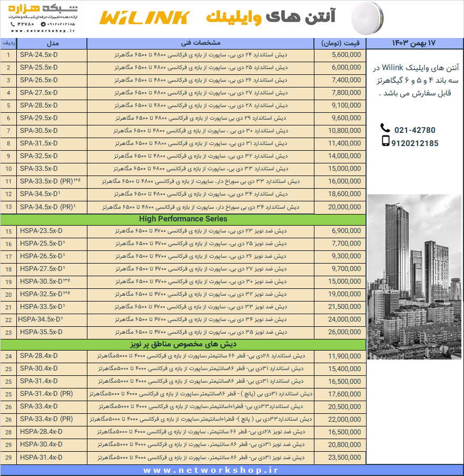Open the grayscale skyscraper photo
Image resolution: width=464 pixels, height=476 pixels.
point(414,277)
